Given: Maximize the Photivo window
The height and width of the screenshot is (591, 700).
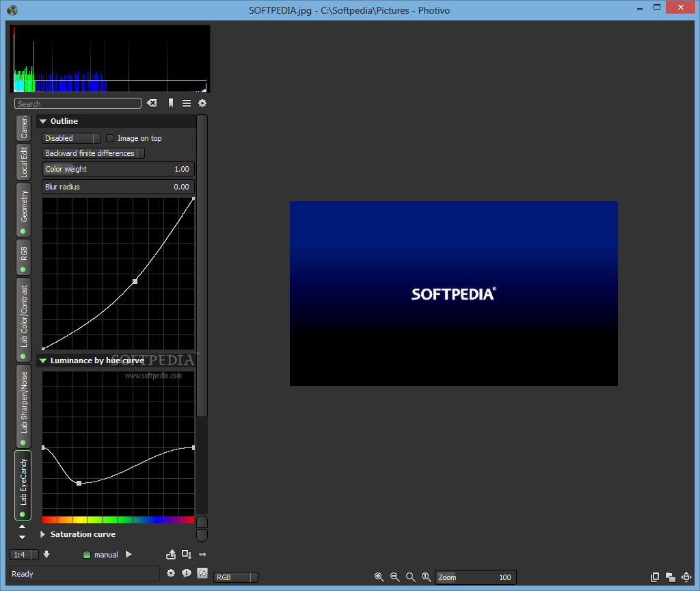Looking at the screenshot, I should [657, 7].
